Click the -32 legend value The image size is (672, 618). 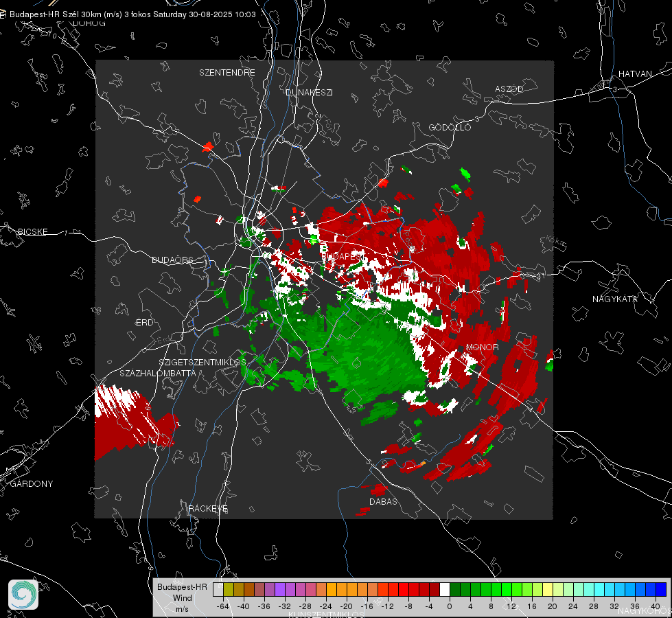point(285,606)
